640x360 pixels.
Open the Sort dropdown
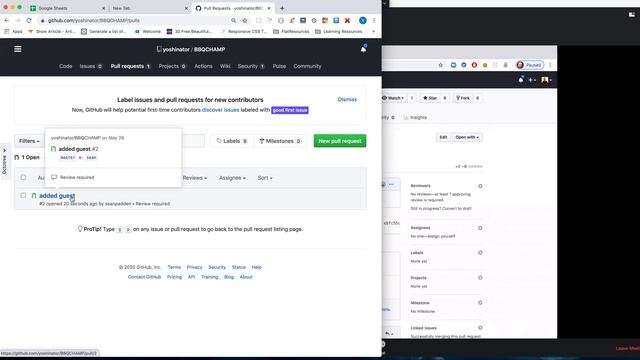pos(265,178)
